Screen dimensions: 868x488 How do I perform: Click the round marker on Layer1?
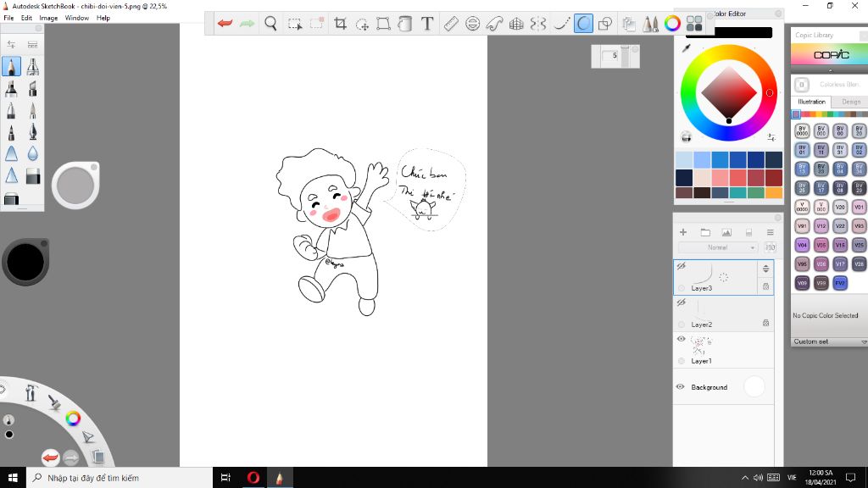[682, 361]
